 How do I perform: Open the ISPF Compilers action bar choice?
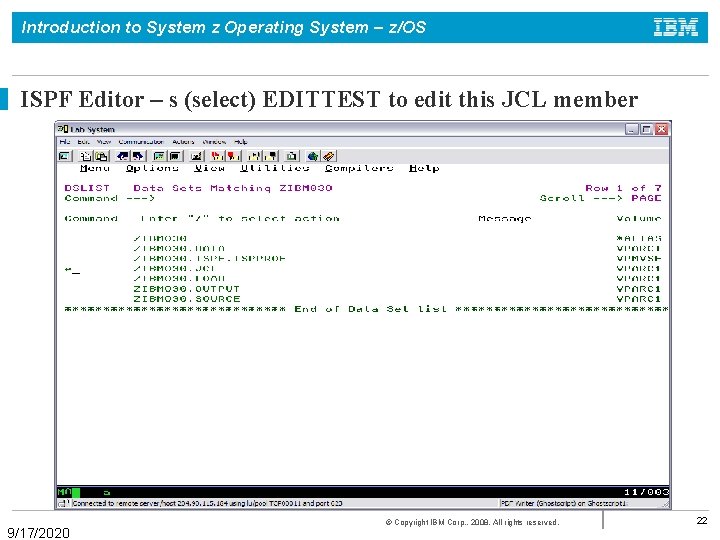click(359, 168)
